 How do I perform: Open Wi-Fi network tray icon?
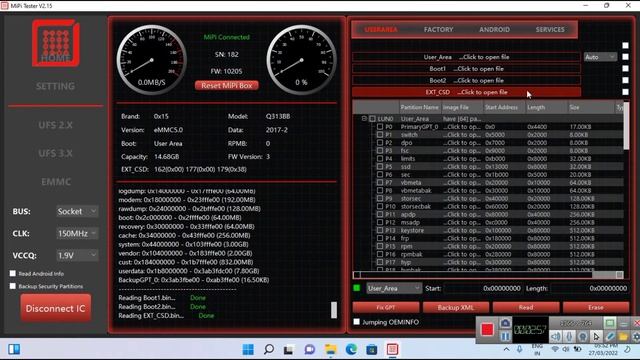coord(555,349)
